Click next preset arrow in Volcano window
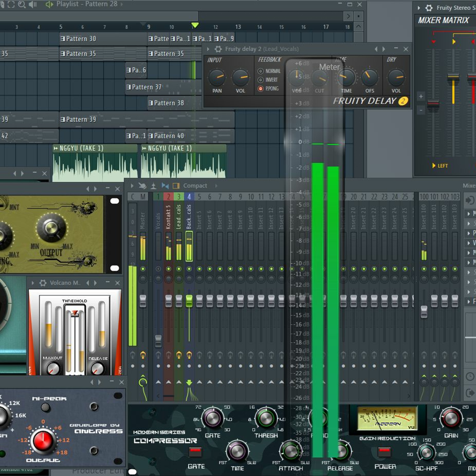Viewport: 476px width, 476px height. tap(95, 283)
